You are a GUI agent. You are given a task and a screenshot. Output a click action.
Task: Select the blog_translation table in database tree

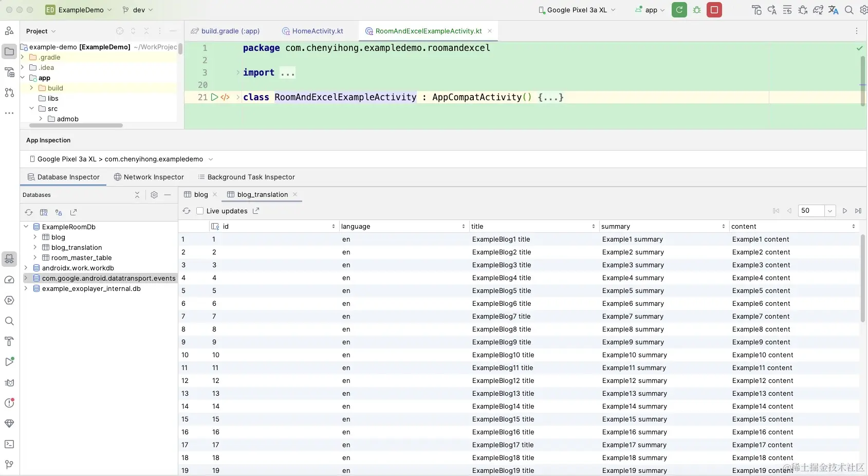click(x=77, y=247)
